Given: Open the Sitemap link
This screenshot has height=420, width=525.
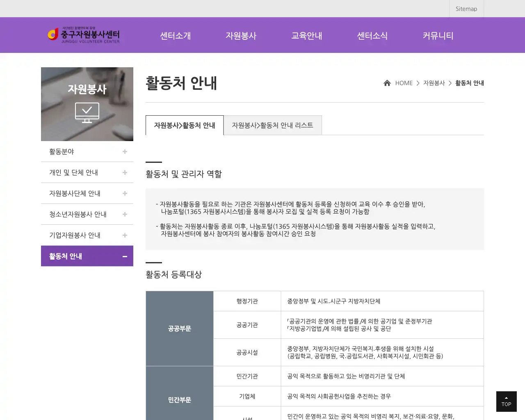Looking at the screenshot, I should point(466,9).
